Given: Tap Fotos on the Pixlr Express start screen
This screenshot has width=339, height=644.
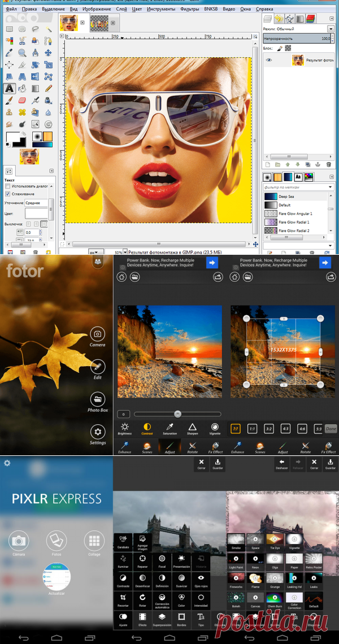Looking at the screenshot, I should pyautogui.click(x=56, y=544).
